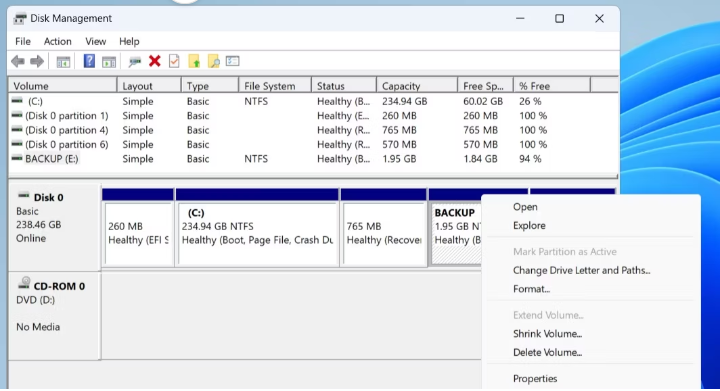This screenshot has height=391, width=720.
Task: Toggle the console tree toolbar icon
Action: coord(63,61)
